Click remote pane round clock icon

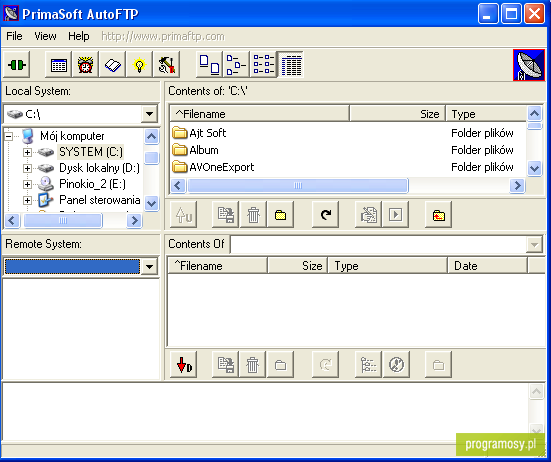396,365
